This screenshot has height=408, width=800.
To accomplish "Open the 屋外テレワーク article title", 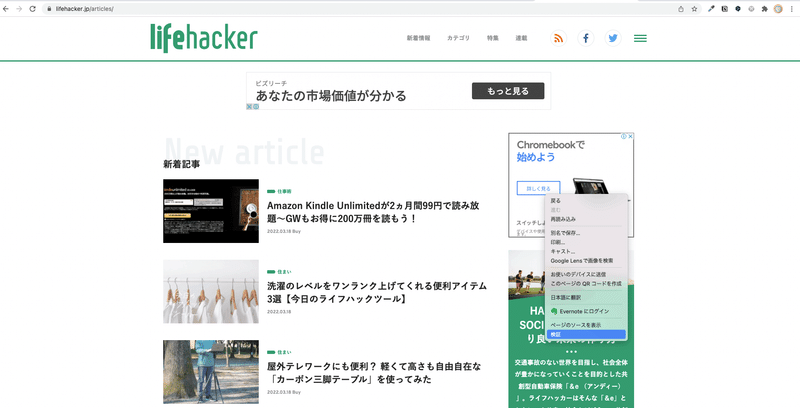I will pos(374,373).
